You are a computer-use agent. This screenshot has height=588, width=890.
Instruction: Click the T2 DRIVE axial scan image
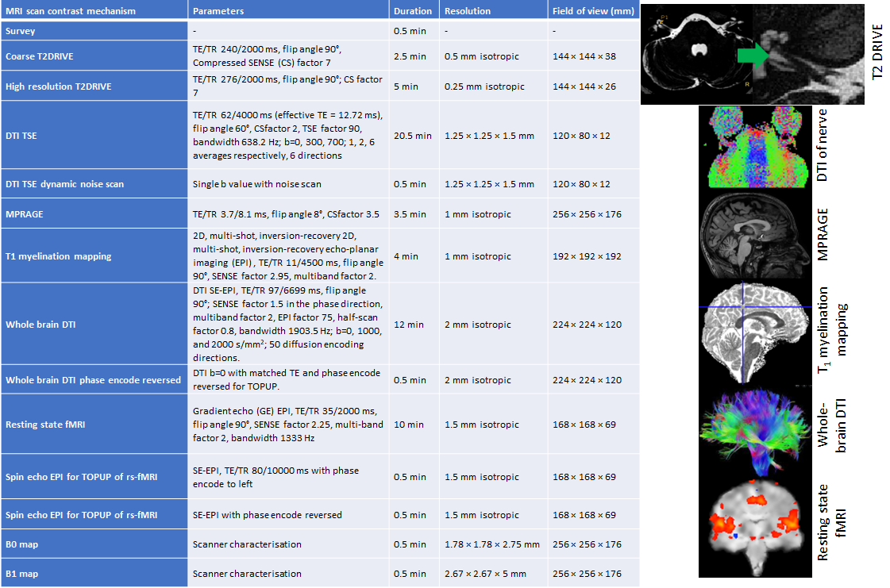(696, 55)
